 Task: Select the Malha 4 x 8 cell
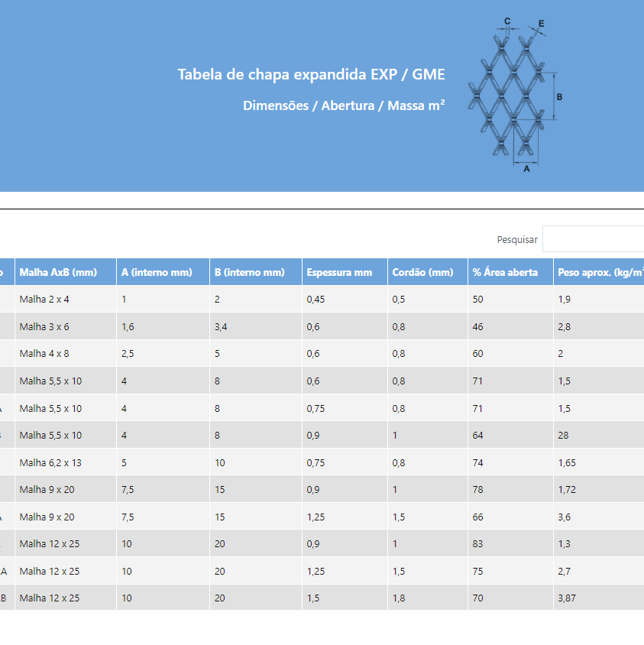[44, 354]
